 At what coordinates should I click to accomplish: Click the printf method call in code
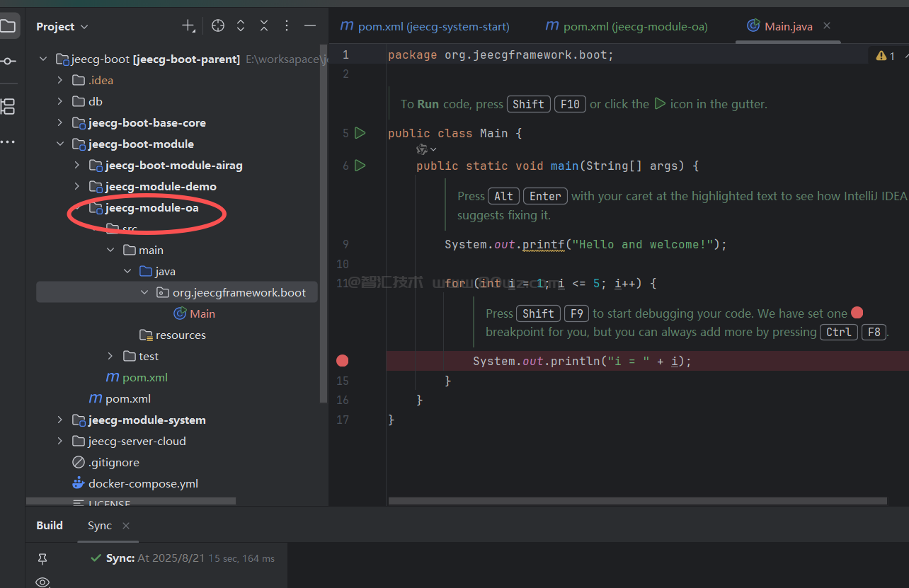(543, 244)
